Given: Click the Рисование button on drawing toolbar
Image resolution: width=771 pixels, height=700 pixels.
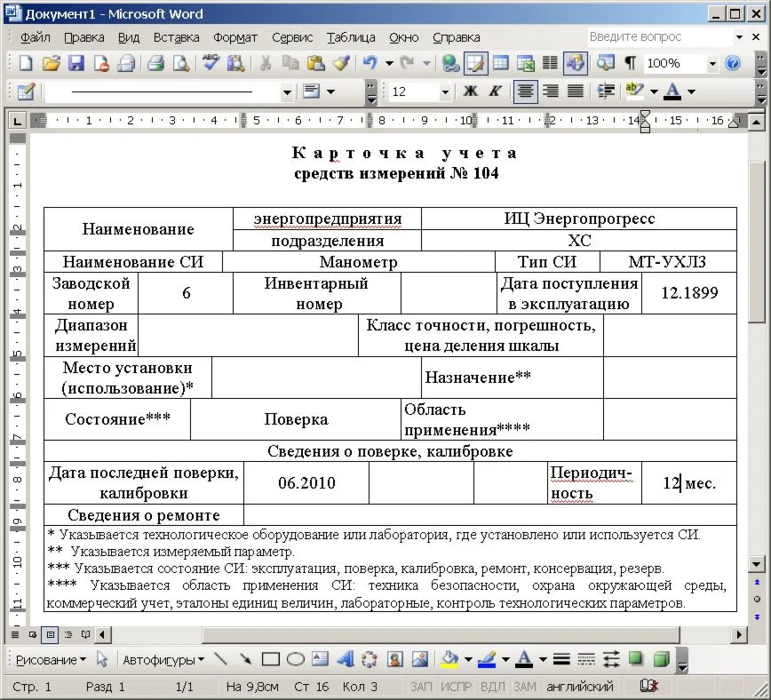Looking at the screenshot, I should tap(52, 659).
